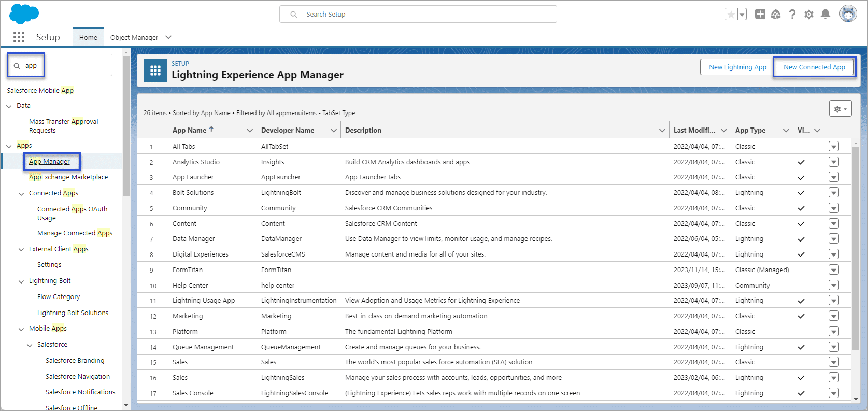Click New Connected App button
This screenshot has width=868, height=411.
click(814, 67)
